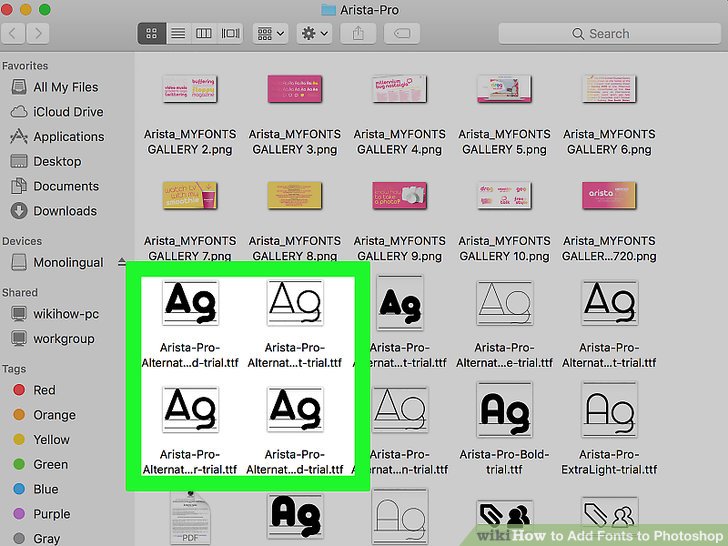The height and width of the screenshot is (546, 728).
Task: Filter by the Purple tag
Action: 42,514
